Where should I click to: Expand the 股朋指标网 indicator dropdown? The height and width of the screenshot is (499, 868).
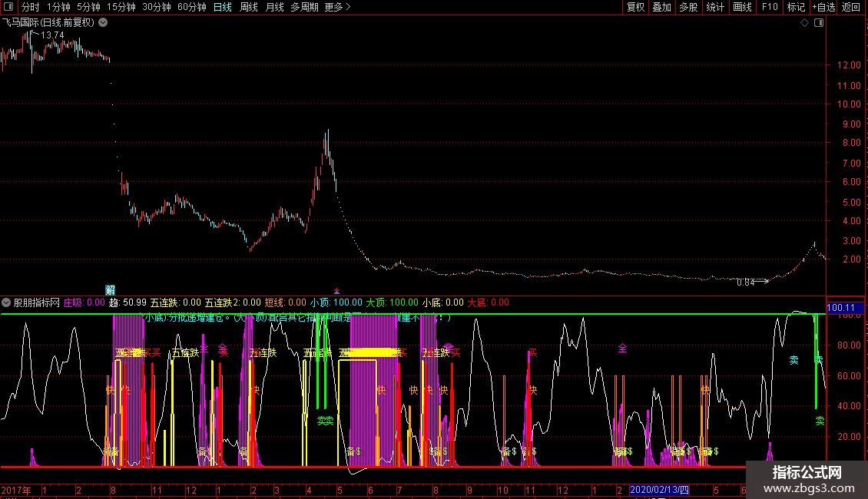[x=7, y=302]
